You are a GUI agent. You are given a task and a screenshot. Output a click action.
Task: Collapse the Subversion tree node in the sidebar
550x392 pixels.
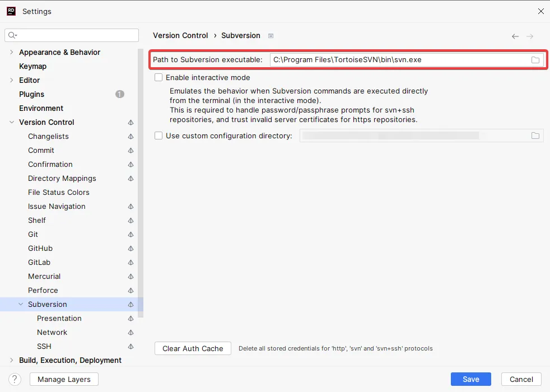point(21,304)
